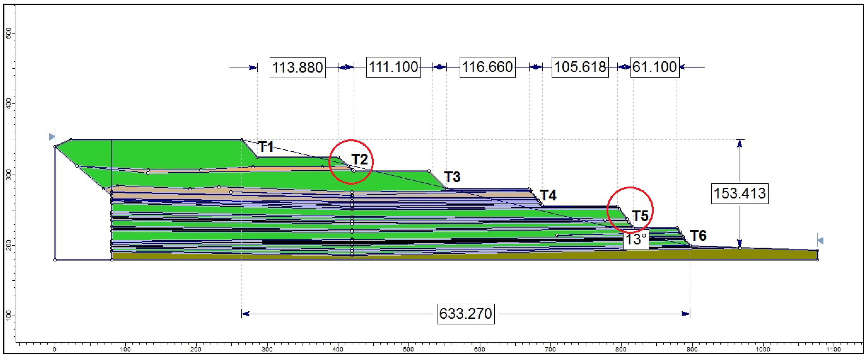
Task: Select the 633.270 overall width dimension
Action: 466,314
